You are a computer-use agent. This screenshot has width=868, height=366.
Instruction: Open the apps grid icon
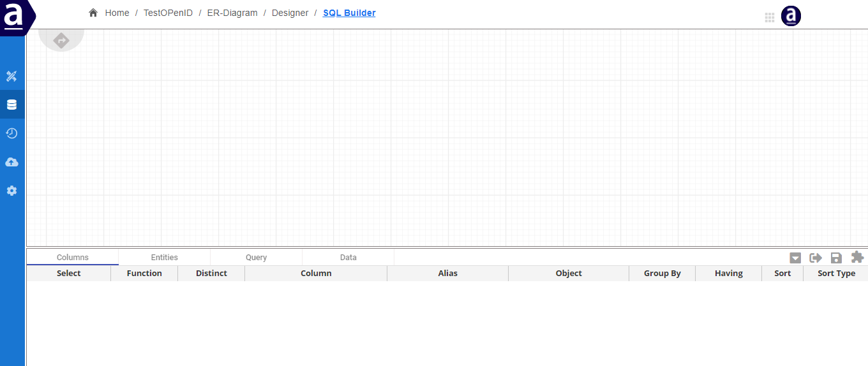click(x=770, y=17)
